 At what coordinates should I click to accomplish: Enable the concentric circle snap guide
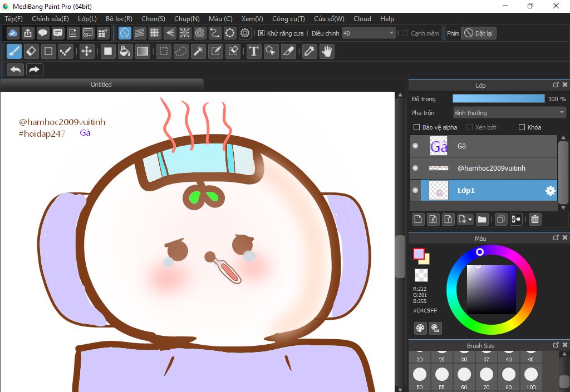[200, 33]
